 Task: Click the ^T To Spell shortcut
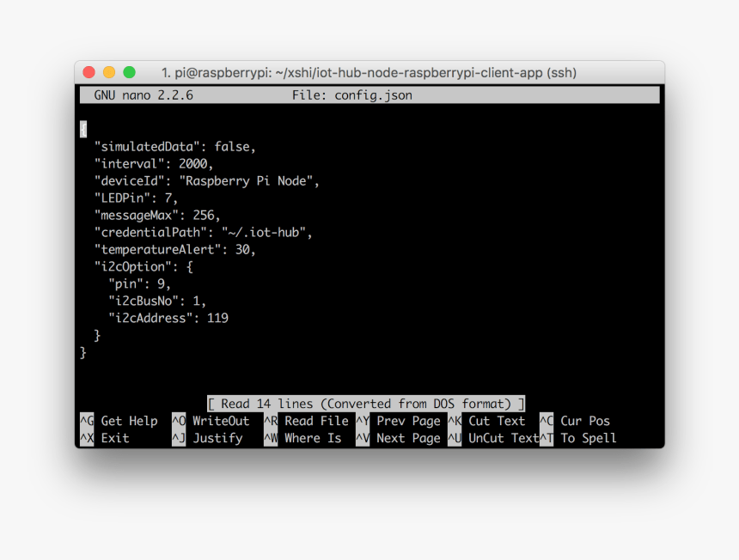coord(578,439)
